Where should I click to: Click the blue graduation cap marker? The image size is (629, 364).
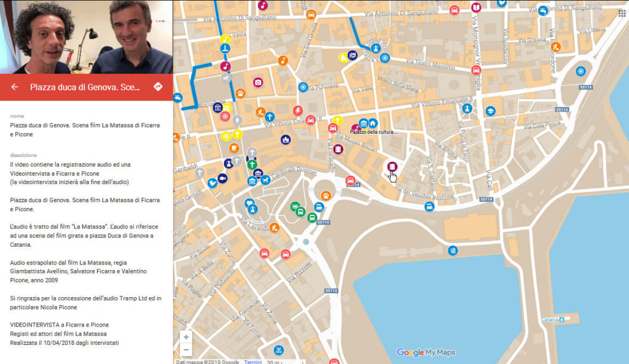(x=490, y=111)
